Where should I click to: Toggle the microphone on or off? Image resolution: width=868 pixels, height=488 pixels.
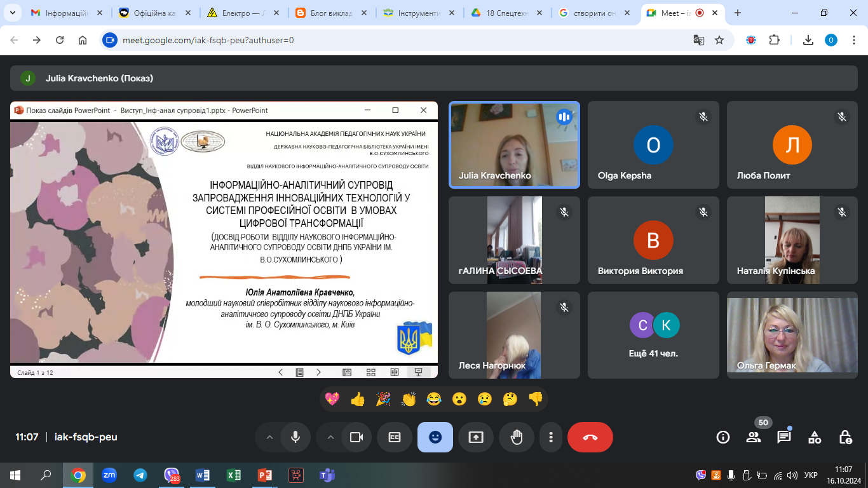tap(295, 437)
